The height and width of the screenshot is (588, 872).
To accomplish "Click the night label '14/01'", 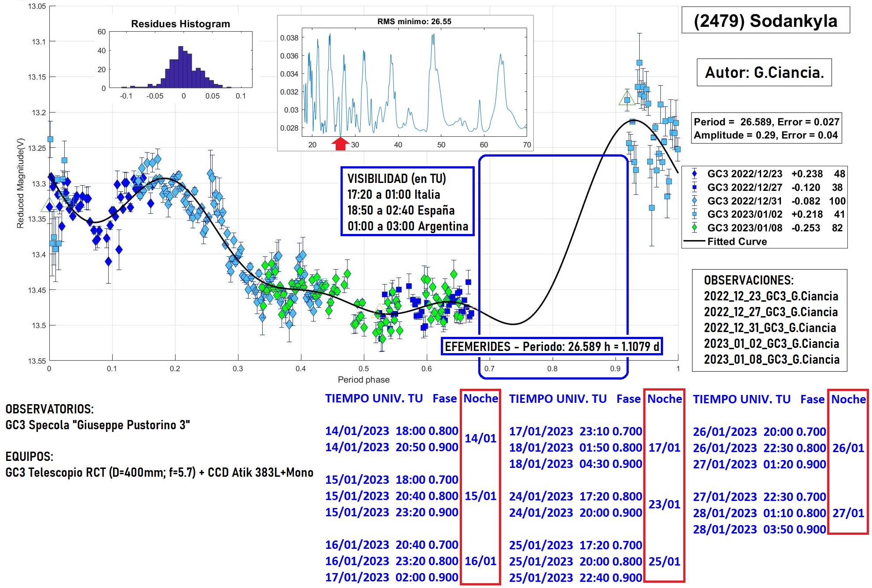I will (480, 438).
